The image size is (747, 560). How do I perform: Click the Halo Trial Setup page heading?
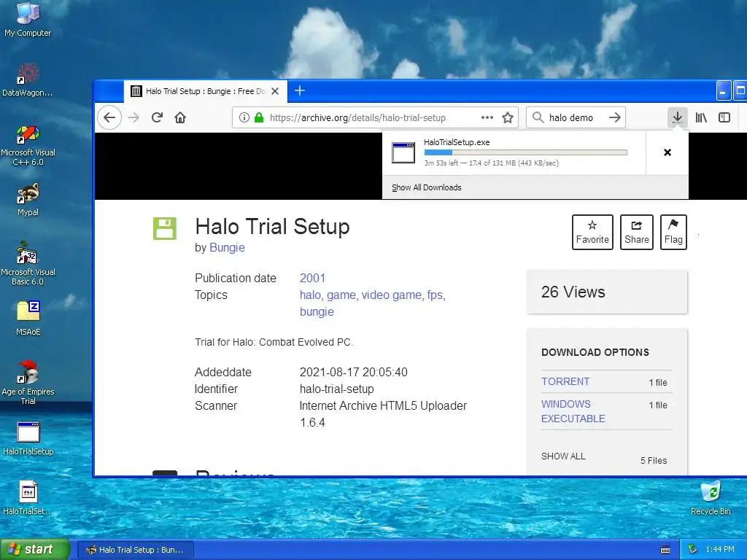pyautogui.click(x=272, y=226)
